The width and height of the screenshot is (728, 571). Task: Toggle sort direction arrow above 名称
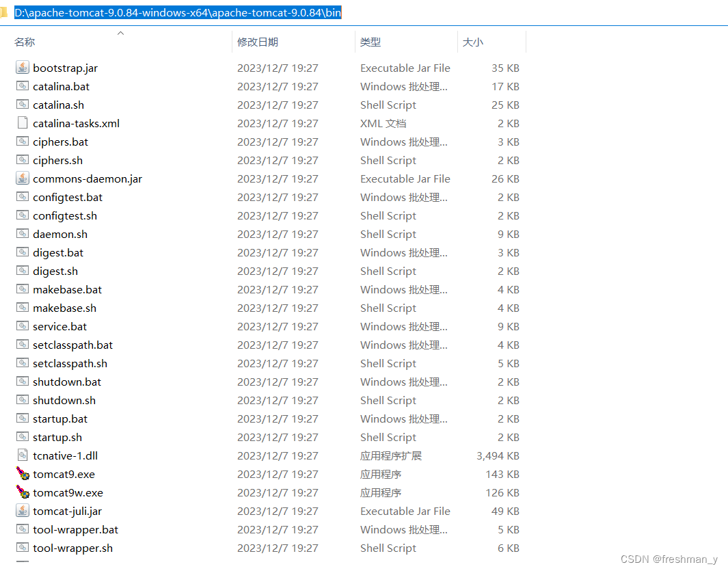pos(121,33)
